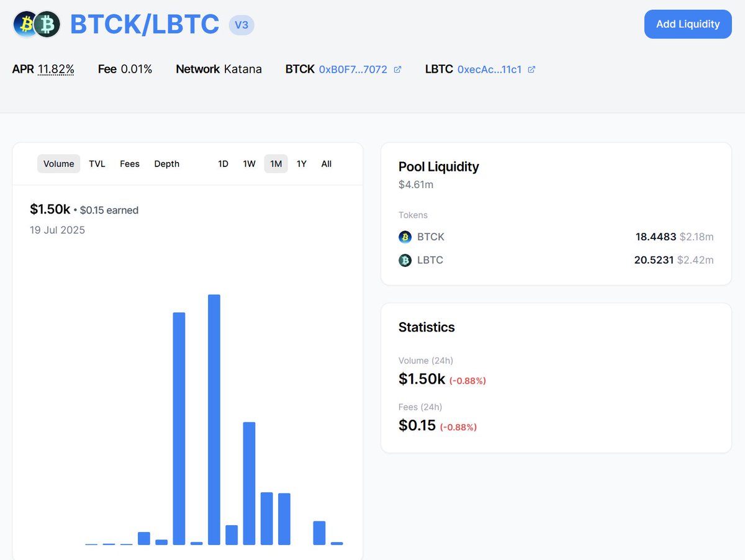The width and height of the screenshot is (745, 560).
Task: Click the Statistics heading
Action: click(x=427, y=327)
